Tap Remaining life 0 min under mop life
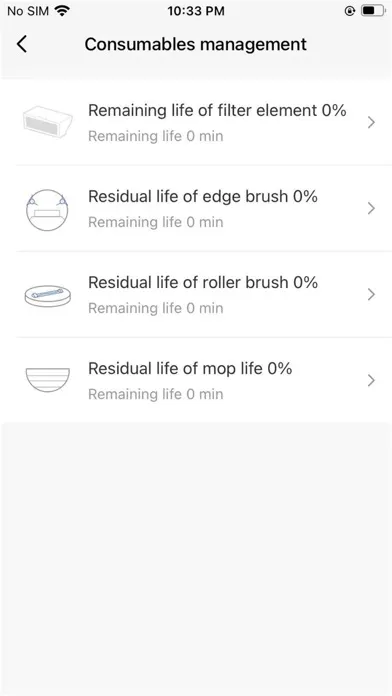This screenshot has height=696, width=392. [155, 394]
